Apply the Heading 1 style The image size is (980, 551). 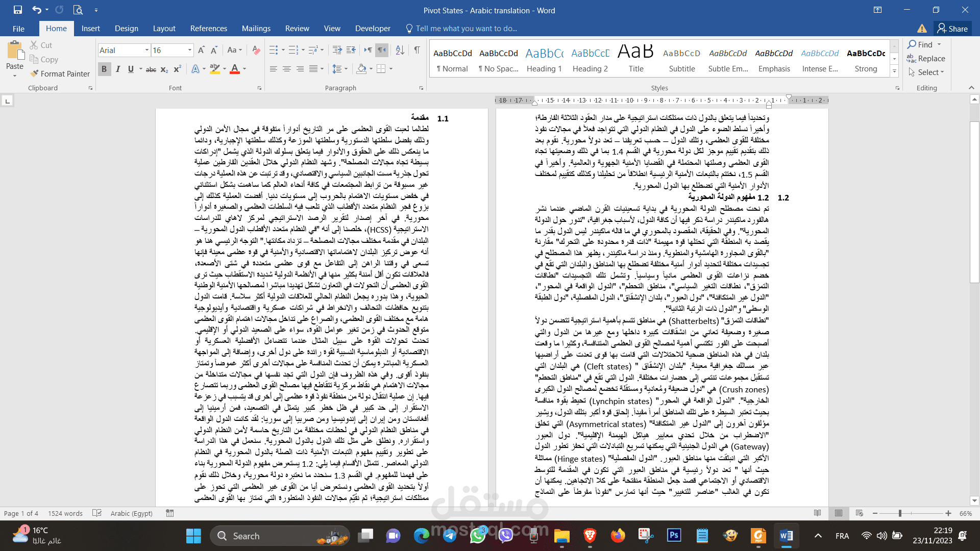tap(544, 60)
